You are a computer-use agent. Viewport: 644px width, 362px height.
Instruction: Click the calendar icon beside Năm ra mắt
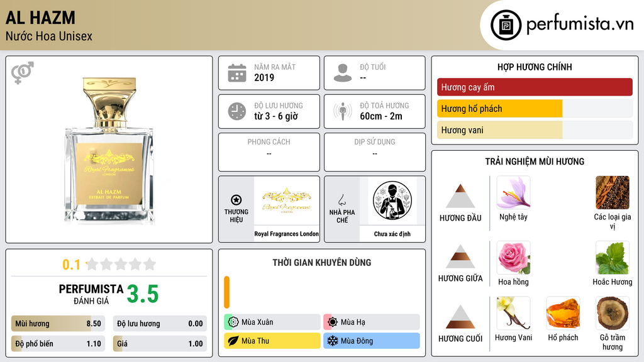pos(237,73)
